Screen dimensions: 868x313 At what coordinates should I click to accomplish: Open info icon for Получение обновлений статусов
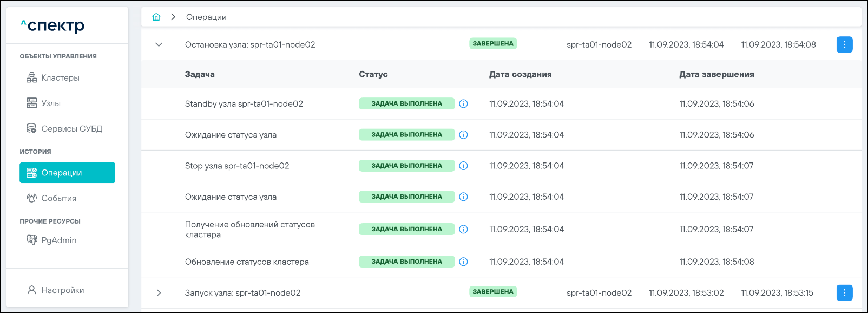click(463, 229)
